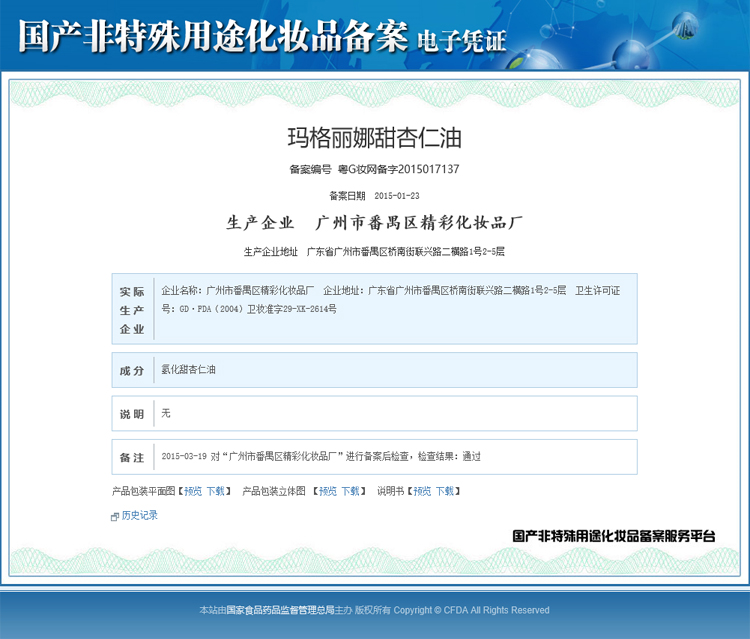Click the filing date 2015-01-23

(x=397, y=196)
